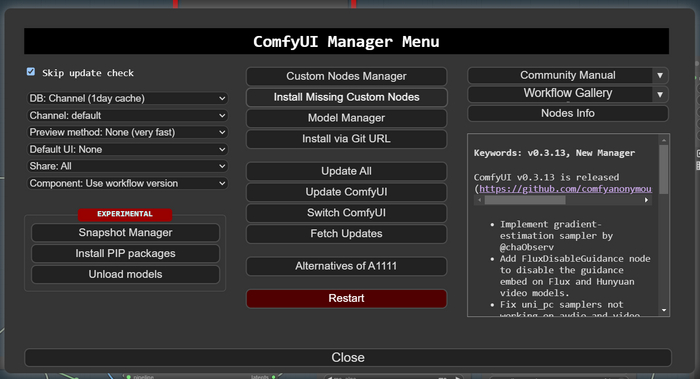Click the ComfyUI Manager Menu title
The width and height of the screenshot is (700, 379).
coord(346,42)
